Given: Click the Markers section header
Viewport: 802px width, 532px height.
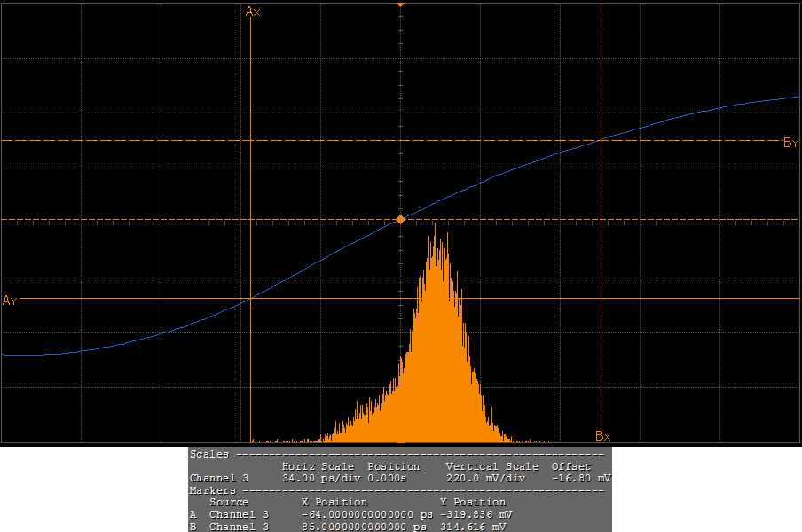Looking at the screenshot, I should point(213,489).
